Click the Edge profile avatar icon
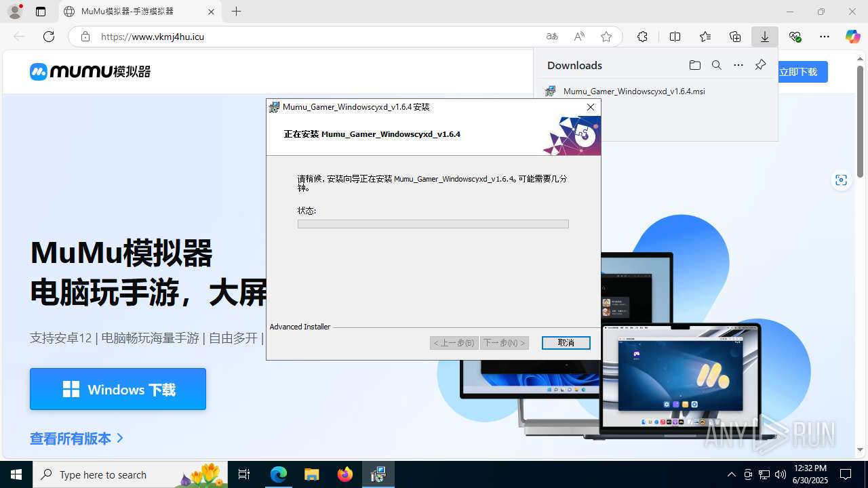 coord(15,12)
